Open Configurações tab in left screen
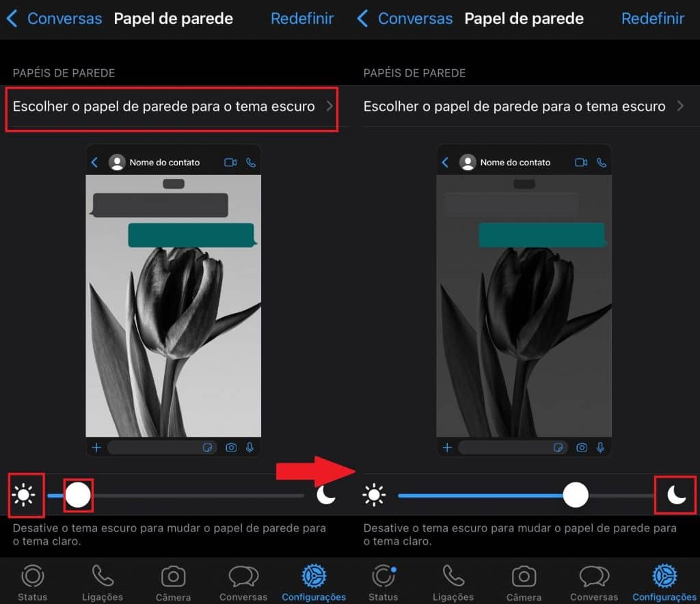The width and height of the screenshot is (700, 604). coord(314,583)
